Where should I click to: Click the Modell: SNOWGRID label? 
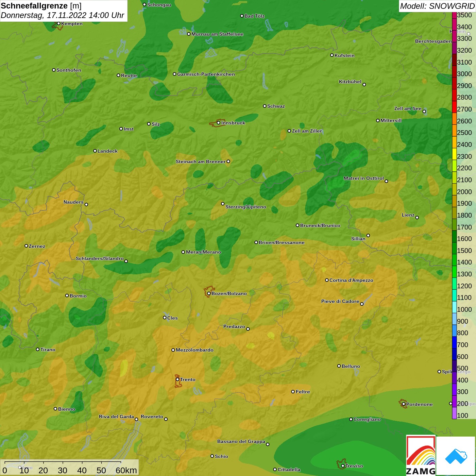[x=437, y=6]
